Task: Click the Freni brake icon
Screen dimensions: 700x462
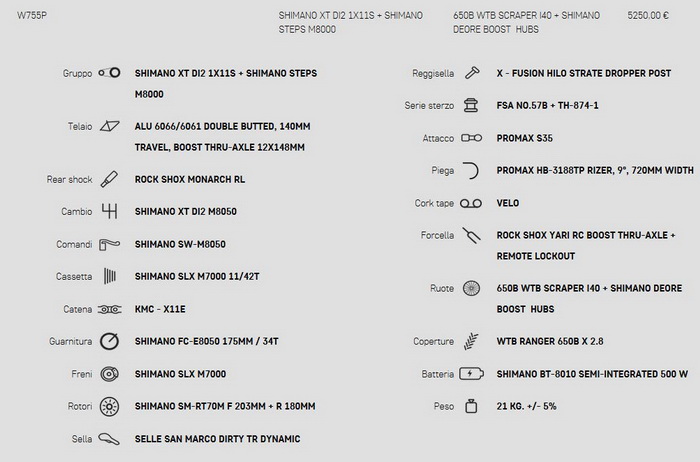Action: click(109, 374)
